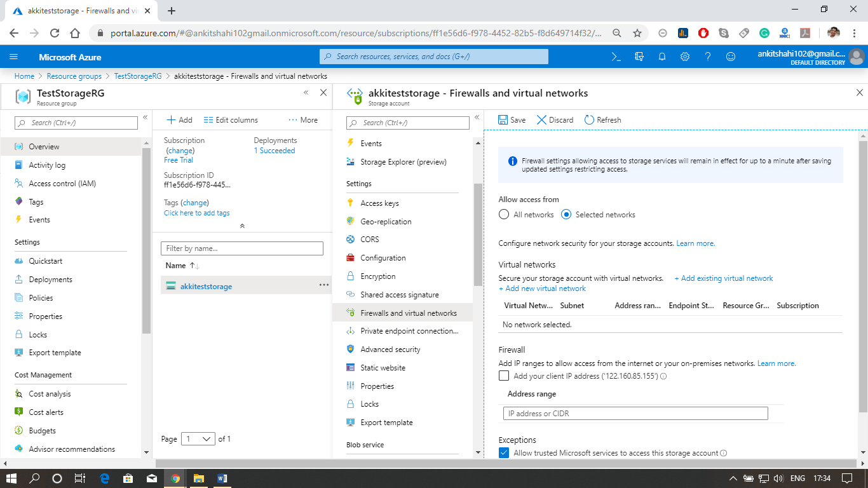Screen dimensions: 868x488
Task: Open help question mark icon
Action: click(707, 57)
